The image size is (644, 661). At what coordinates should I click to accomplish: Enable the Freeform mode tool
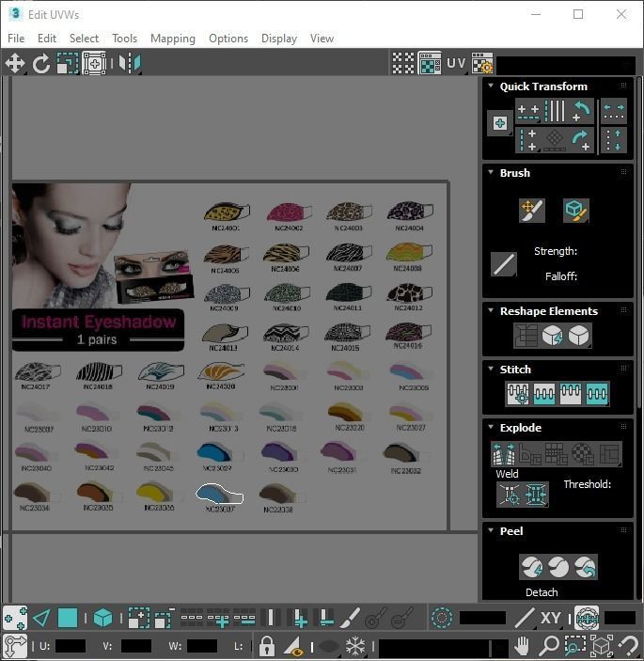pos(94,64)
